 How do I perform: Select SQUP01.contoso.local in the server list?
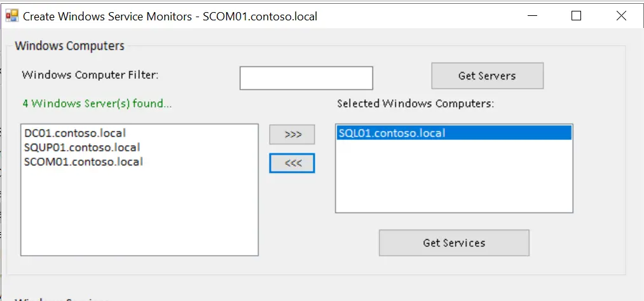tap(81, 147)
